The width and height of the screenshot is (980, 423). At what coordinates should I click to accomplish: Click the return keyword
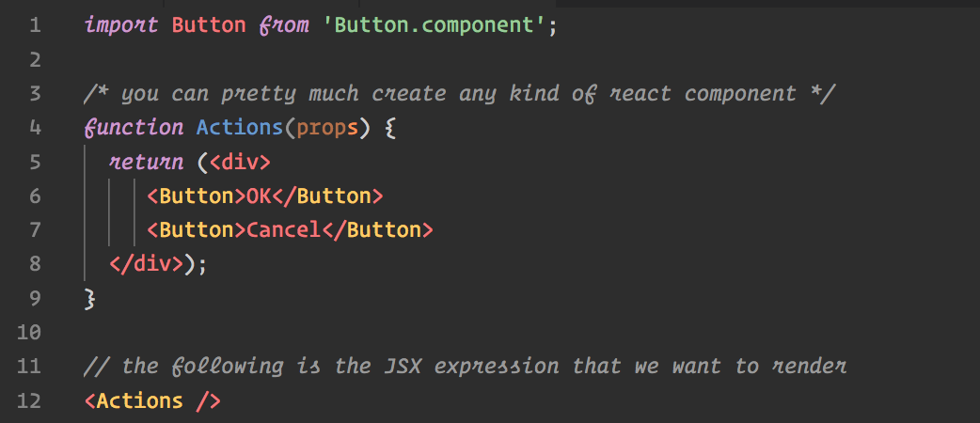click(147, 163)
